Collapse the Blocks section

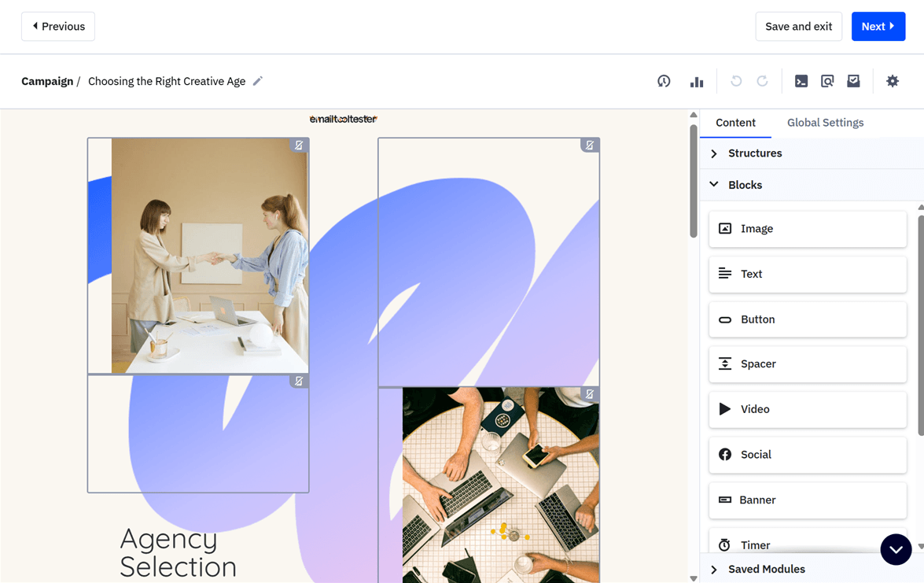[812, 185]
